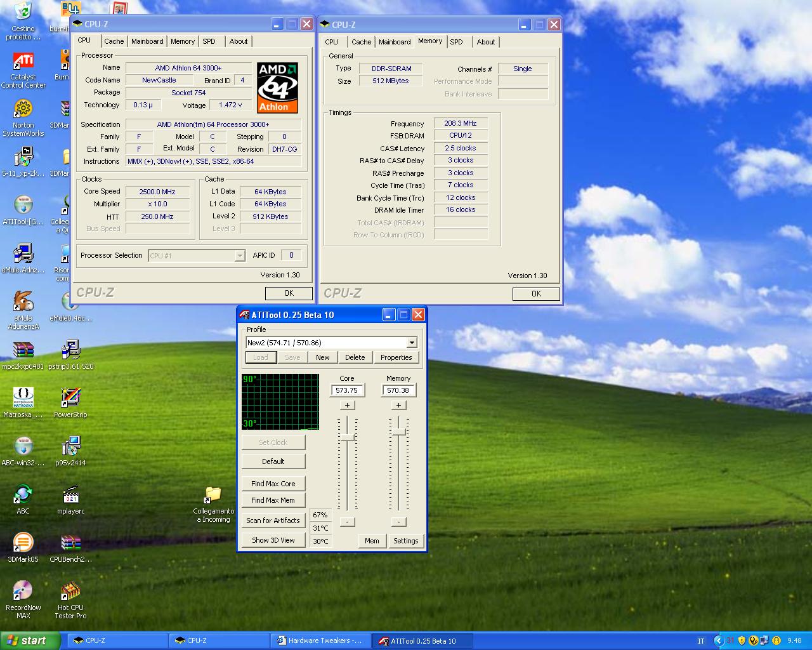This screenshot has width=812, height=650.
Task: Click the Mem button in ATITool
Action: coord(372,541)
